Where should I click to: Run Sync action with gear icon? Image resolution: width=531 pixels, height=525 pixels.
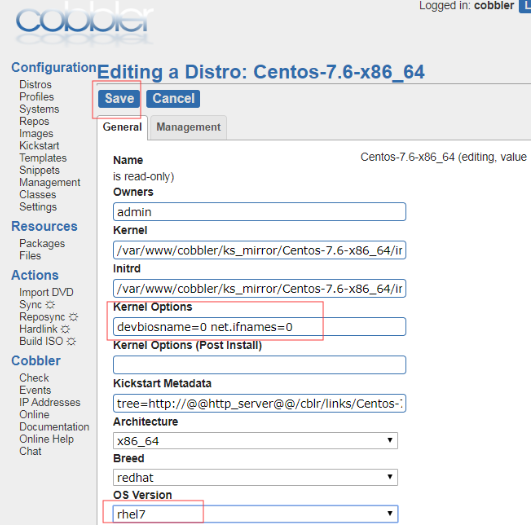(37, 304)
